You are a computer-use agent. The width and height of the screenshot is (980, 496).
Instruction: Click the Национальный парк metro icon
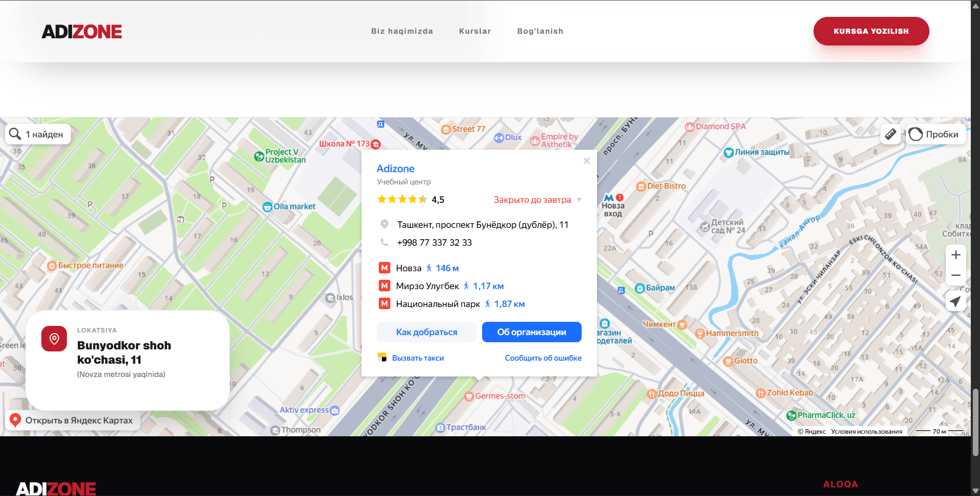point(385,303)
